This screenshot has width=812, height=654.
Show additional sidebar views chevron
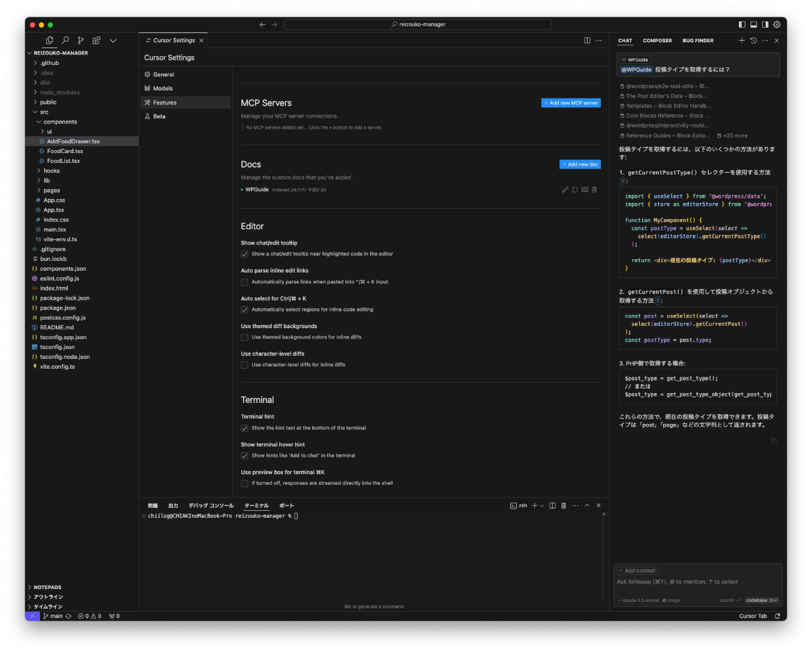pos(113,41)
